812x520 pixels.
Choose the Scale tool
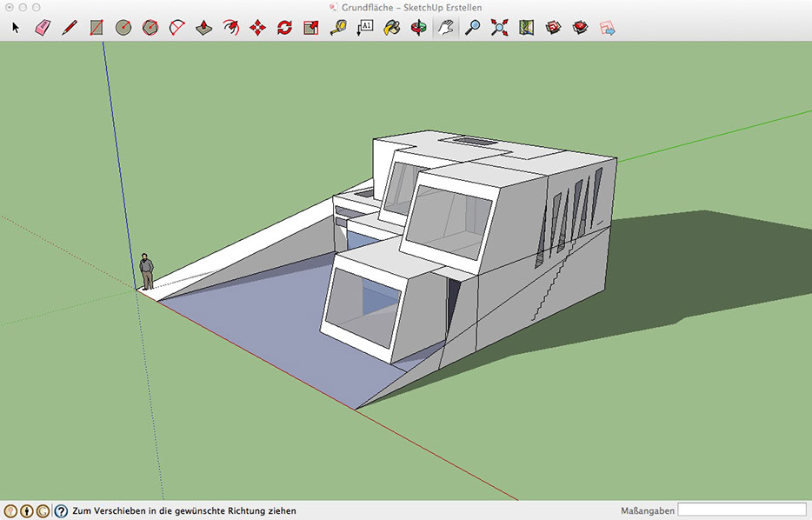point(311,28)
